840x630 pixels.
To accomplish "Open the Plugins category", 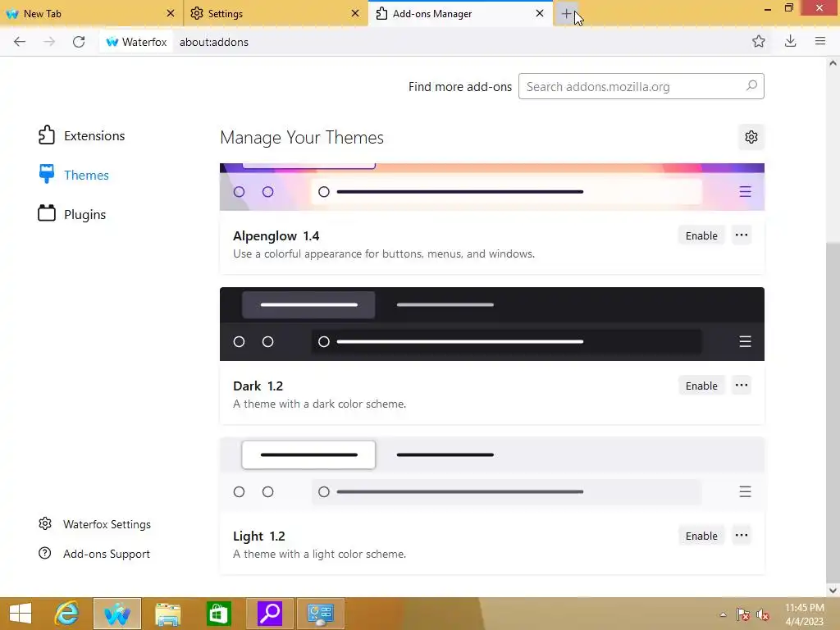I will click(72, 214).
